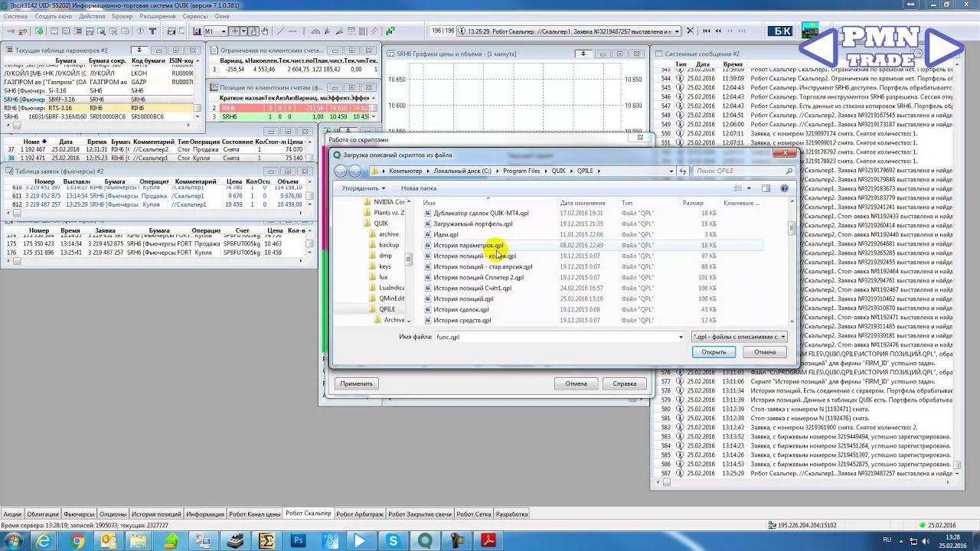
Task: Click the Тип column header
Action: 628,203
